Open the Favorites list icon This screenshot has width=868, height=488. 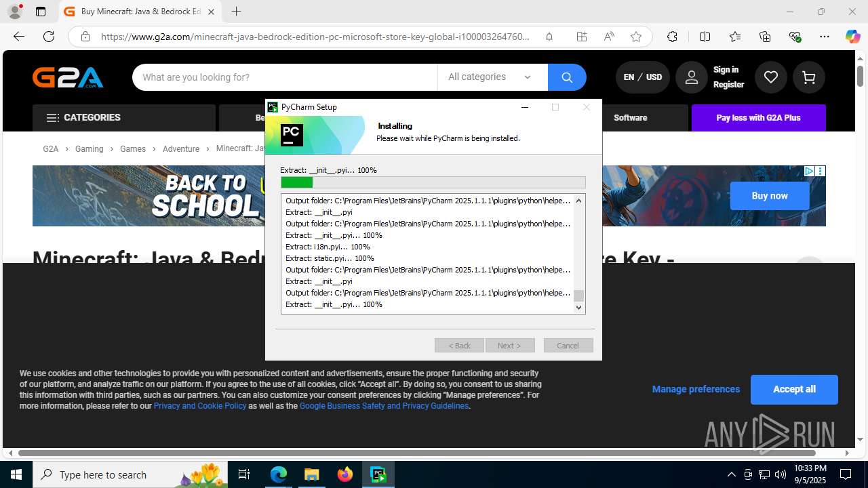735,37
